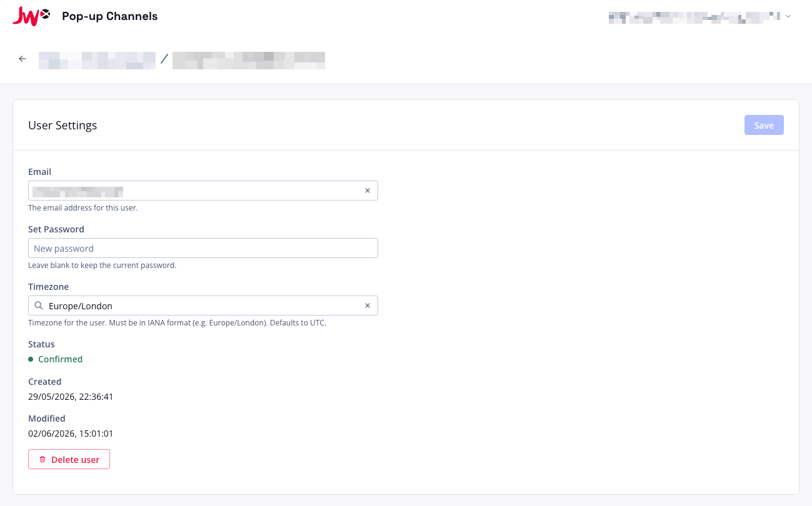812x506 pixels.
Task: Click the Confirmed status text
Action: click(60, 359)
